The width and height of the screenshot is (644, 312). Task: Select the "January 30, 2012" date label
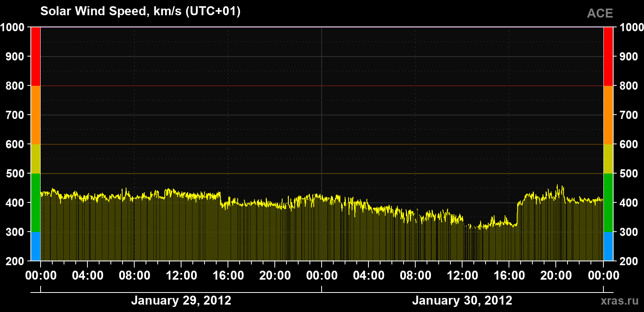point(462,301)
